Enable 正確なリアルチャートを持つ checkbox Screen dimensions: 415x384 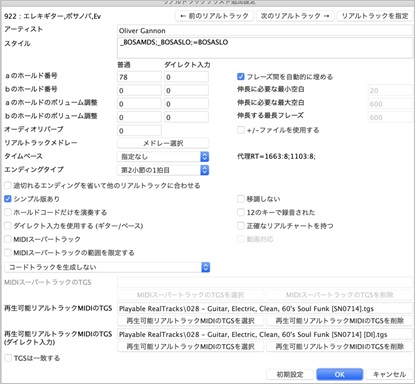[241, 226]
